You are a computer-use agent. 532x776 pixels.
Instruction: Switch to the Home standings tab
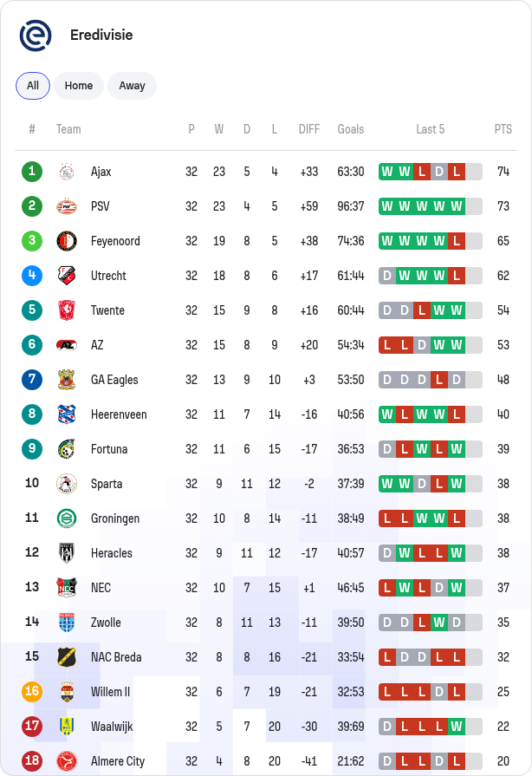coord(79,86)
